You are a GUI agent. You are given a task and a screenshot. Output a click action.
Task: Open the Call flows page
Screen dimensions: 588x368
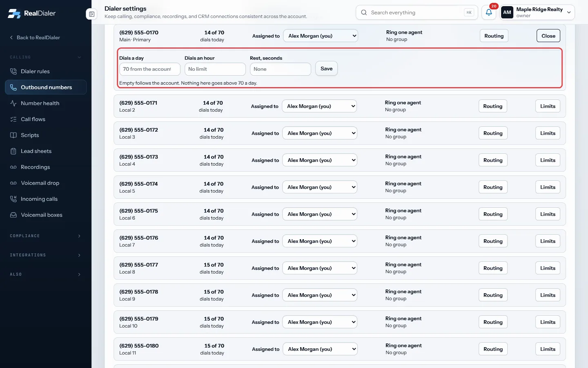[x=46, y=119]
